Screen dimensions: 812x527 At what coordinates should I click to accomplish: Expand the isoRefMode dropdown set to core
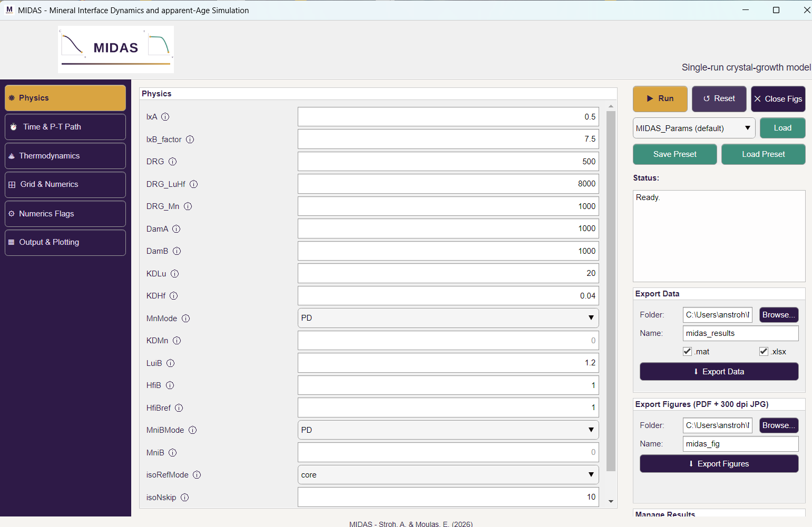(448, 475)
